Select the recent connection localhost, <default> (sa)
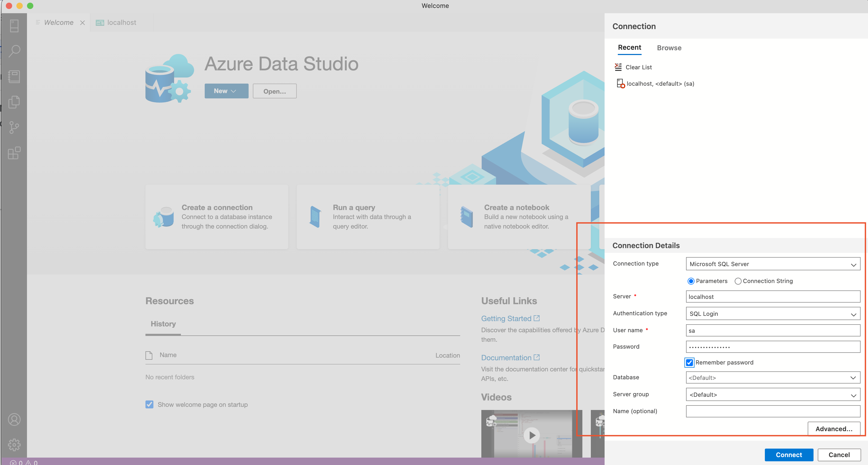Screen dimensions: 868x465 pos(659,84)
